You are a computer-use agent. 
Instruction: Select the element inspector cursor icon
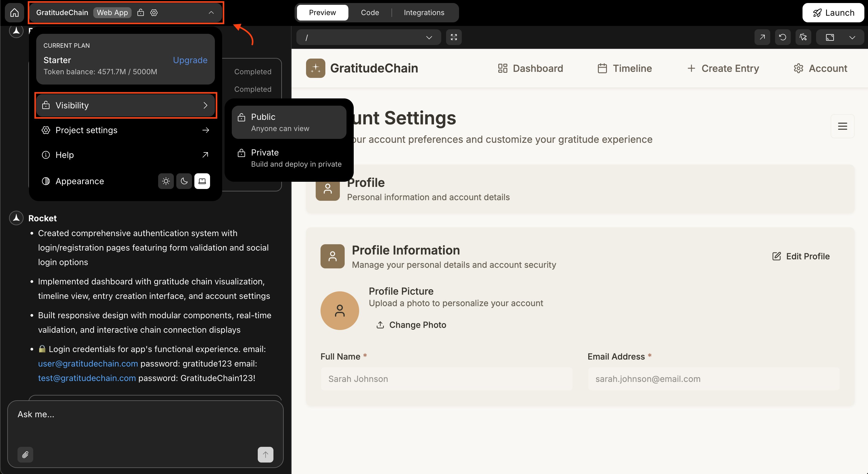[803, 37]
